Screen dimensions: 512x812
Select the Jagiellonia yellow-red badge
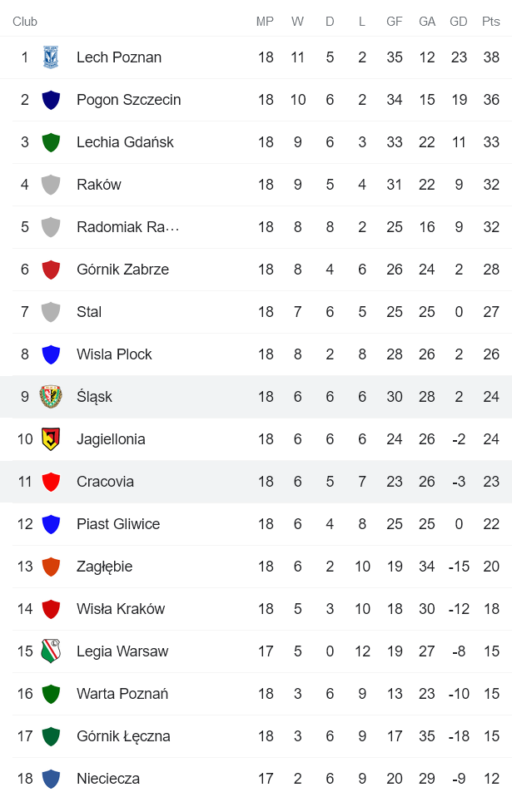tap(50, 439)
